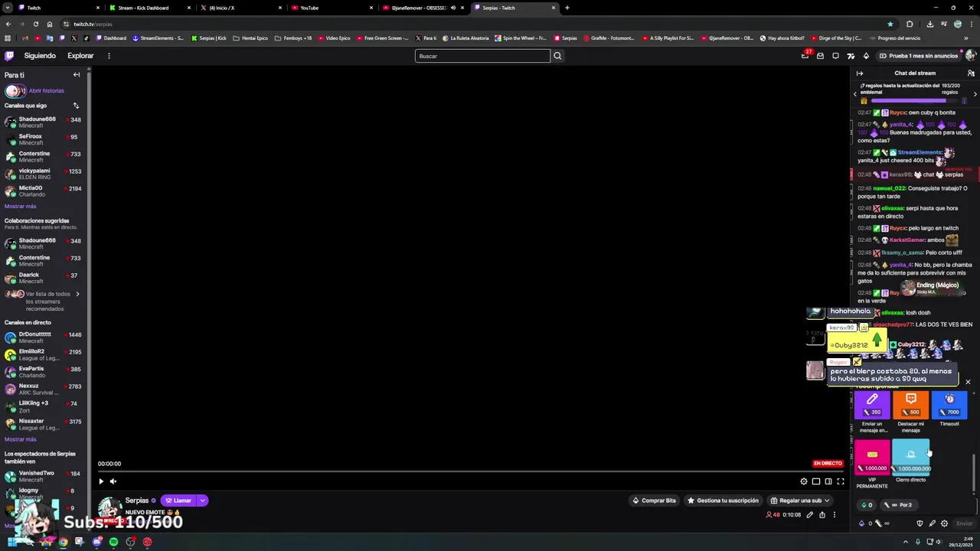Click the edit pencil icon below player
This screenshot has height=551, width=980.
pos(809,515)
